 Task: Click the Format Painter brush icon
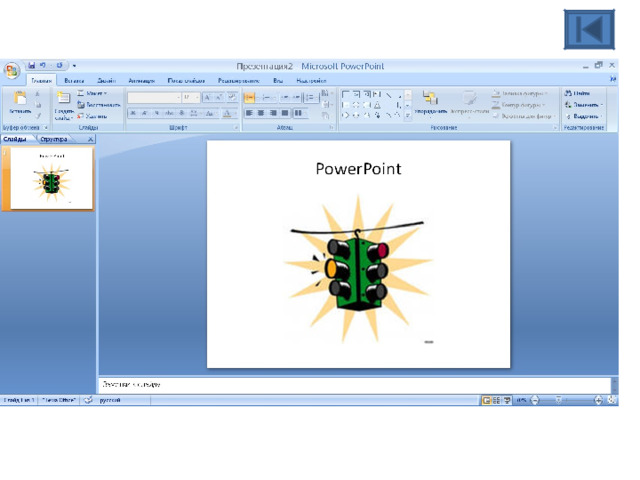(38, 116)
